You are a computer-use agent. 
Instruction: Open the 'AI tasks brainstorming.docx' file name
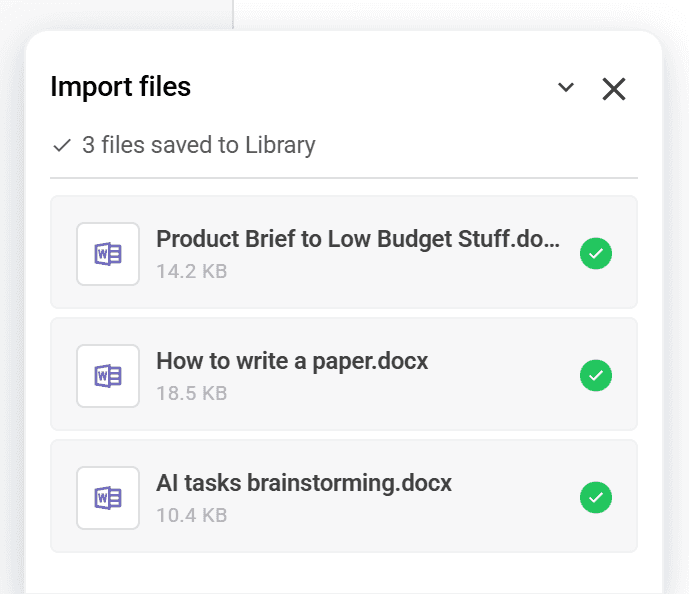(304, 484)
